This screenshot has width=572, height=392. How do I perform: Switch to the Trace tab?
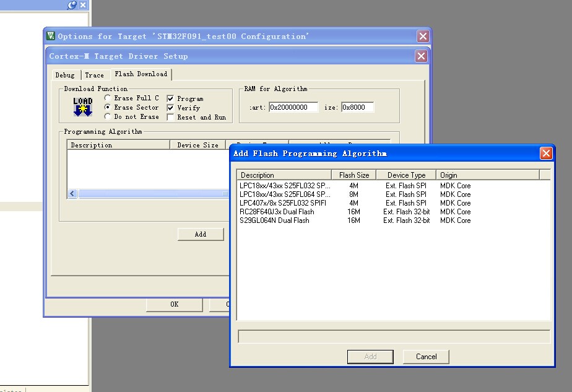(95, 75)
